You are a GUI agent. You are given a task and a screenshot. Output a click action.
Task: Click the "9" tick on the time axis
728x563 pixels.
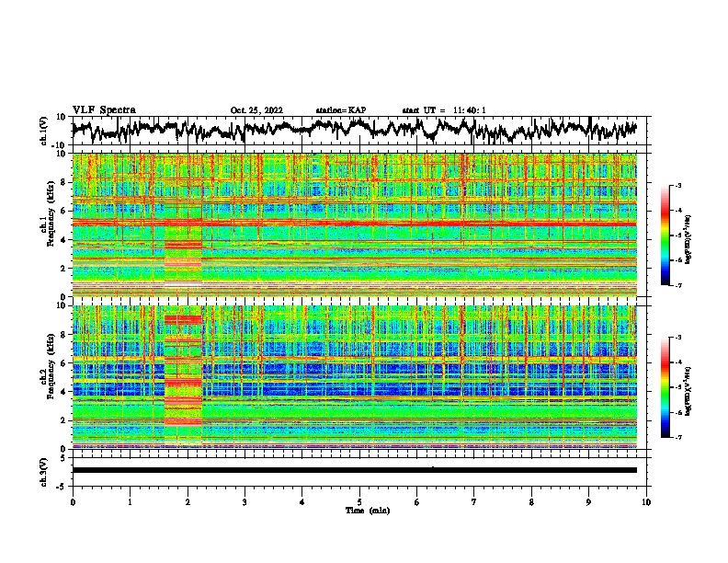pos(588,501)
